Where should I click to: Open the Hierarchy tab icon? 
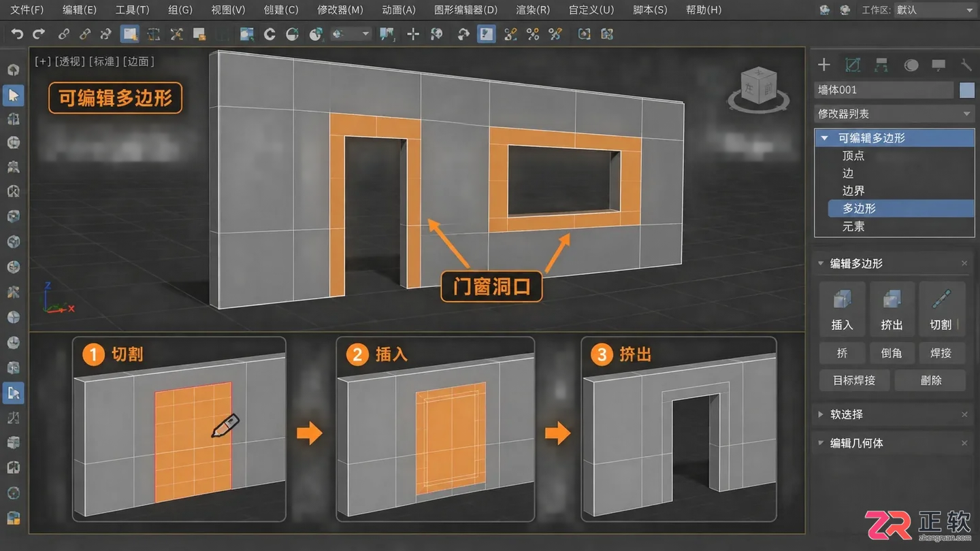[881, 65]
